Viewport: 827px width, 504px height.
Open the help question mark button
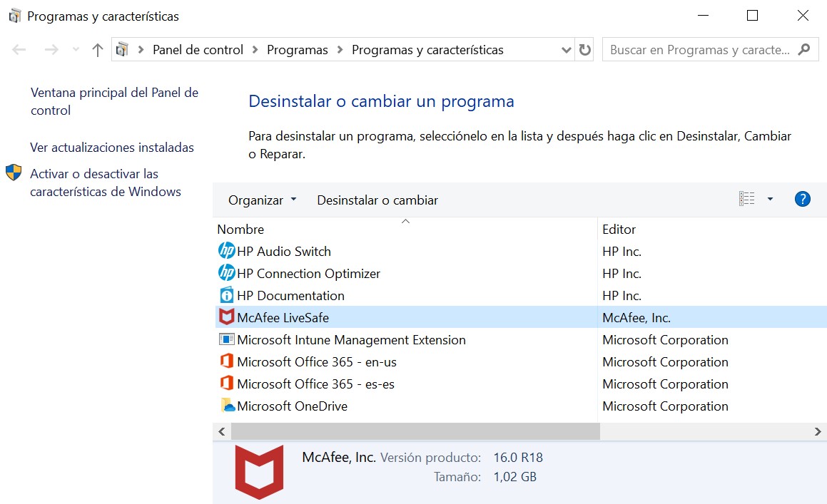[x=802, y=200]
